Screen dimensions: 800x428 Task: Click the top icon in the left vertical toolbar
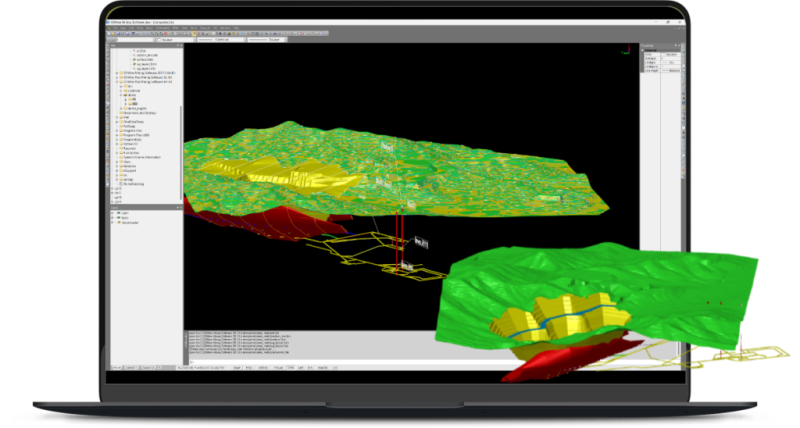click(105, 52)
